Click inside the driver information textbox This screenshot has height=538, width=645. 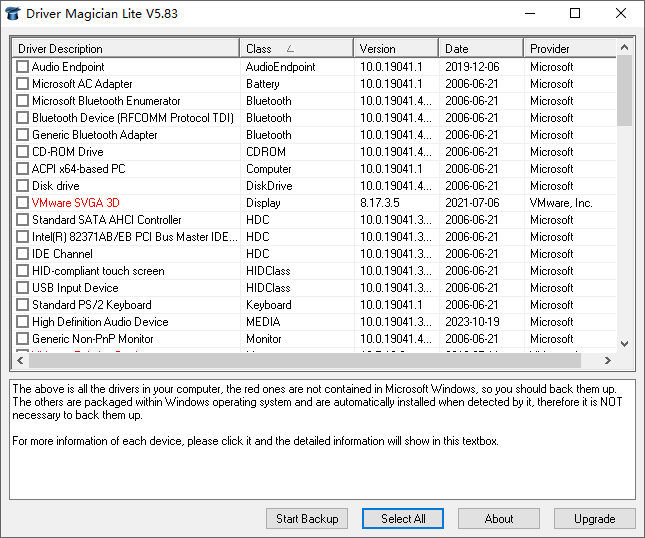click(322, 439)
